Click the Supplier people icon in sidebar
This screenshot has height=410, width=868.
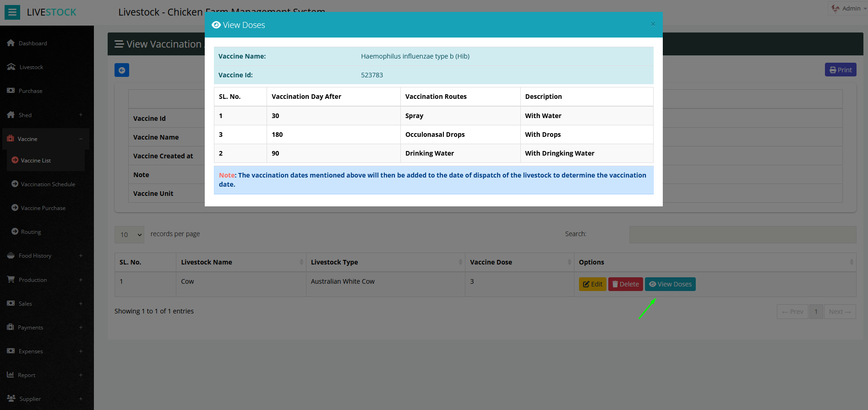click(x=11, y=399)
